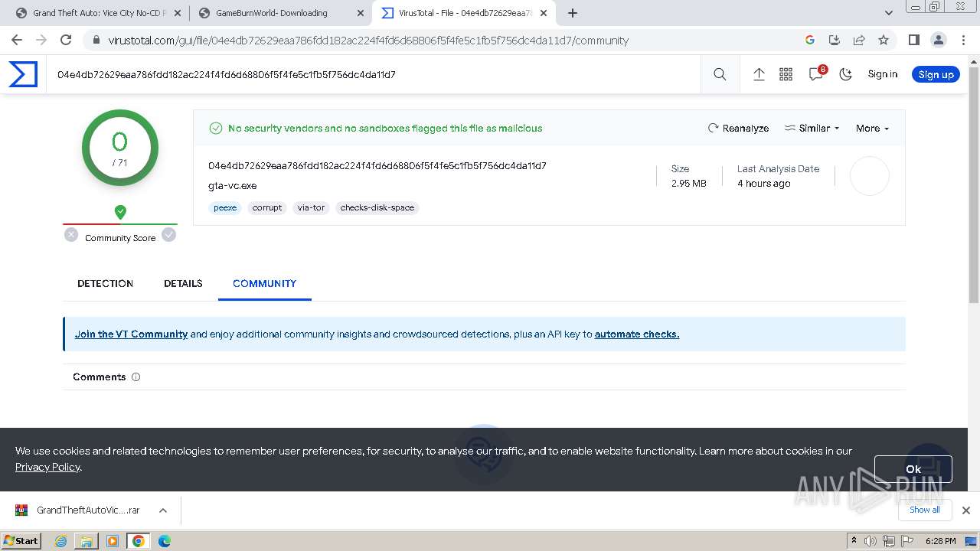
Task: Click Reanalyze button
Action: [x=738, y=128]
